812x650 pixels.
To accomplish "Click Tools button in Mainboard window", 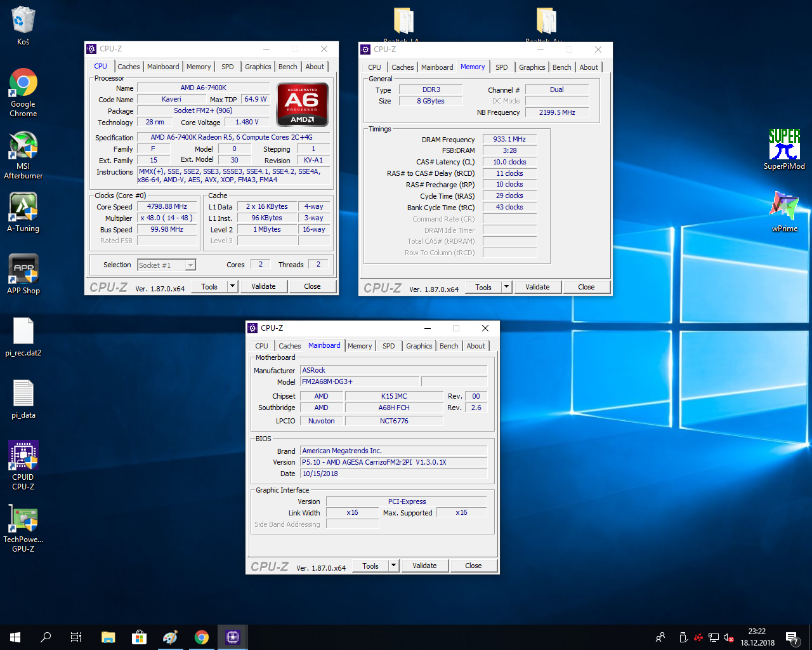I will coord(370,566).
